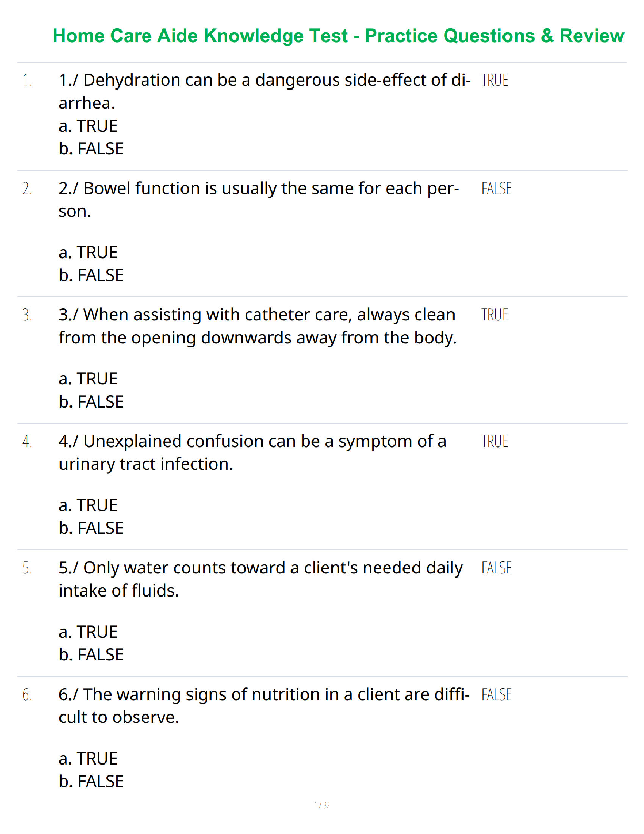The width and height of the screenshot is (644, 834).
Task: Pick a. TRUE for the catheter care question
Action: pyautogui.click(x=88, y=379)
